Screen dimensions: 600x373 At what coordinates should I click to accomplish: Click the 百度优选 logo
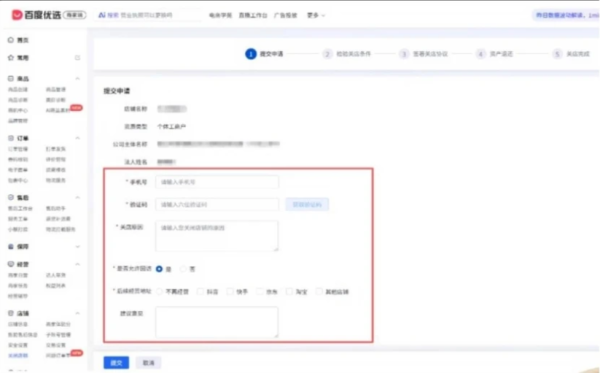(36, 15)
